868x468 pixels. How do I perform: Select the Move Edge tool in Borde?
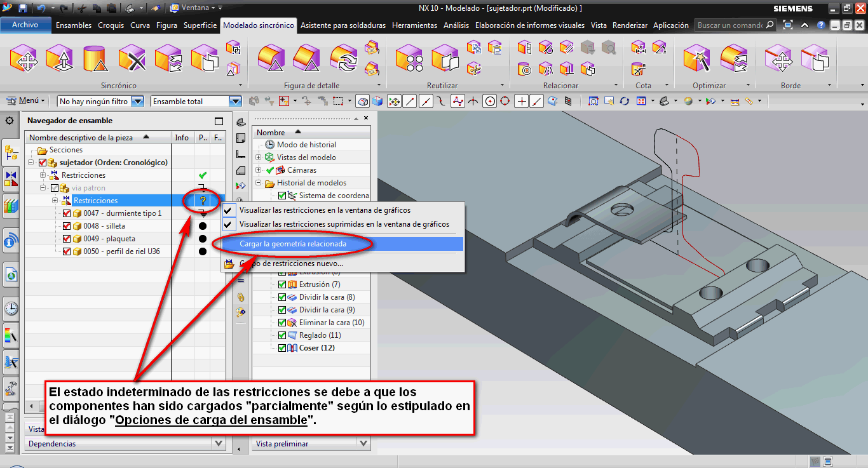778,59
